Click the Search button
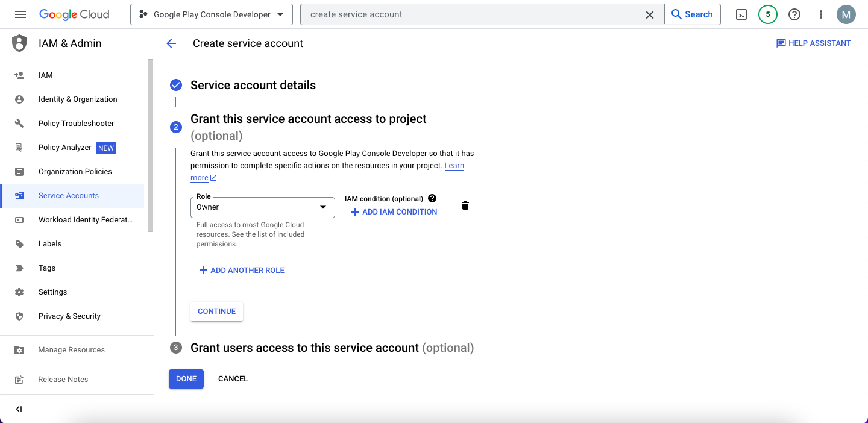The width and height of the screenshot is (868, 423). (693, 14)
